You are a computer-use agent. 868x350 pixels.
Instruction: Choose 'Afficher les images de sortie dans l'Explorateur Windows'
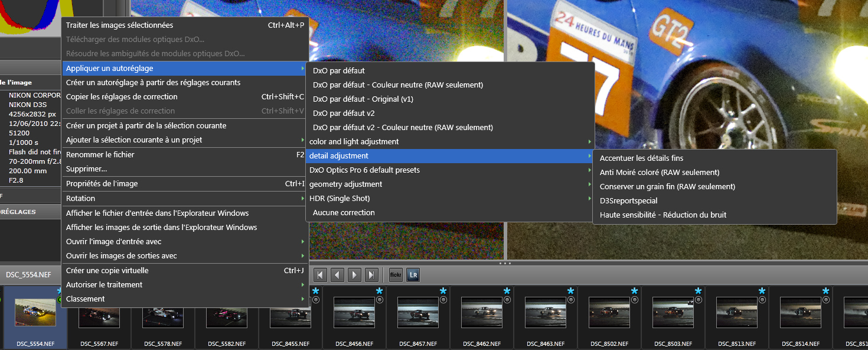pos(185,228)
